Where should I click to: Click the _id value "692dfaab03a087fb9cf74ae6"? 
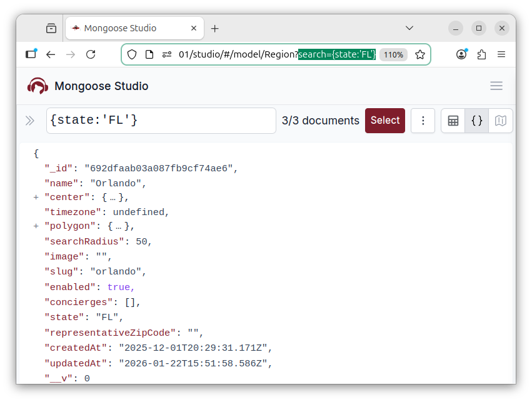point(158,168)
